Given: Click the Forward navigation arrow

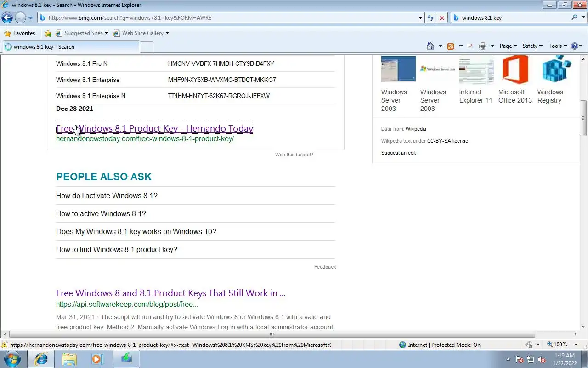Looking at the screenshot, I should point(20,18).
